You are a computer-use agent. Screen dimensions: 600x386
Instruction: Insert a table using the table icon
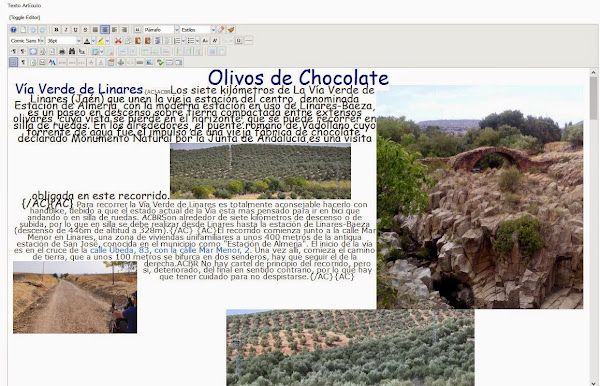tap(95, 51)
